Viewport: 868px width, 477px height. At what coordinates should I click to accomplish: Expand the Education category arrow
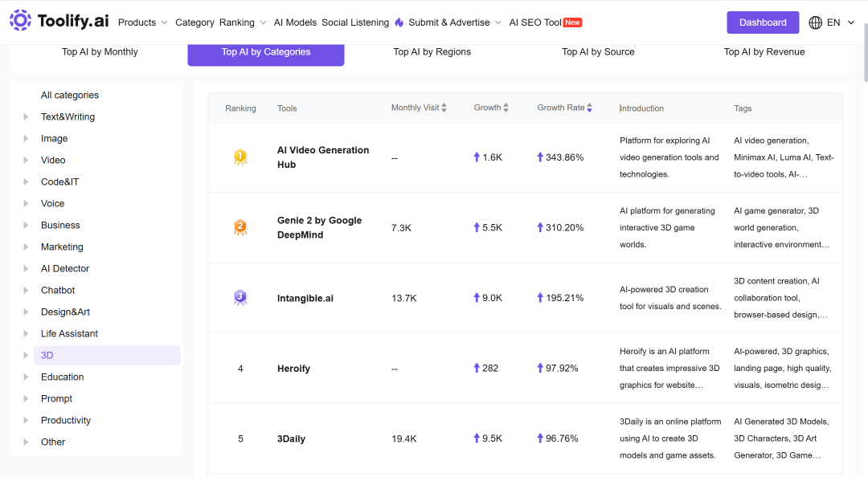(x=26, y=377)
